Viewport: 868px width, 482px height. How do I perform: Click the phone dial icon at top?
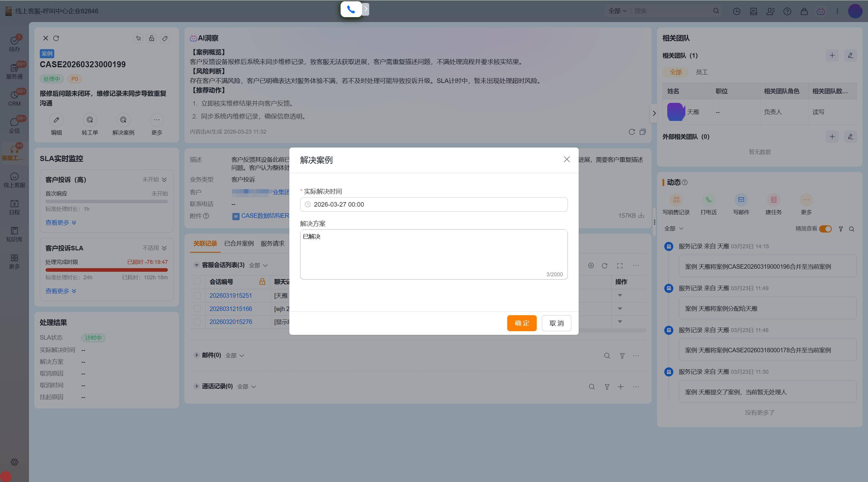pos(351,9)
